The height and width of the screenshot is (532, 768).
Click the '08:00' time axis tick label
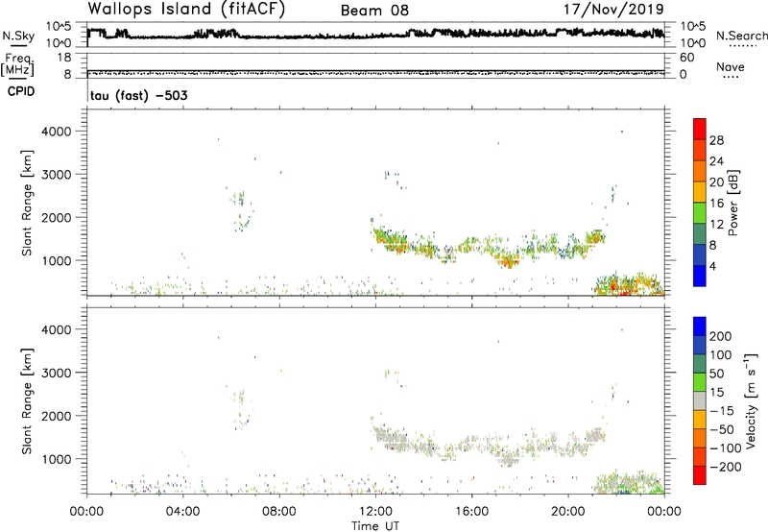point(279,512)
